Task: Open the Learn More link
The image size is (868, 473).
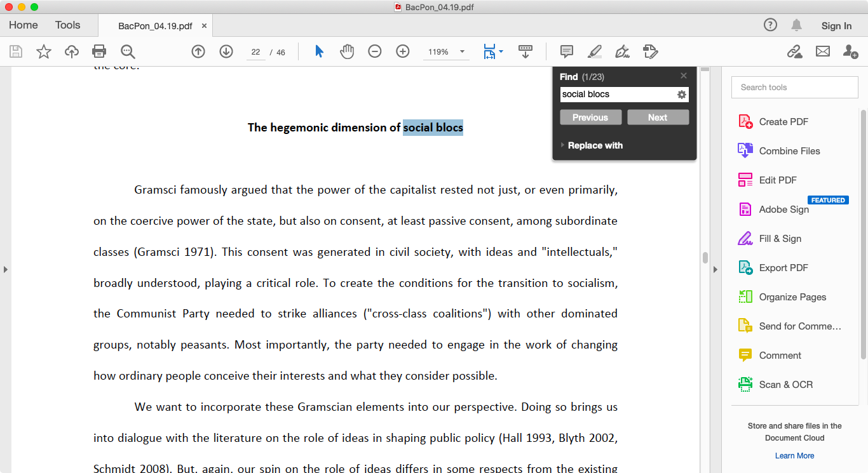Action: click(x=794, y=456)
